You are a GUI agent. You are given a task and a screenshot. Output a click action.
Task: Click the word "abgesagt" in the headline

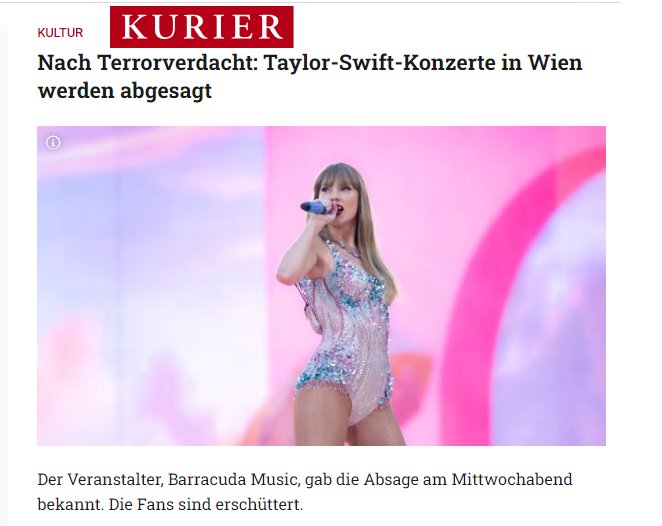click(166, 91)
